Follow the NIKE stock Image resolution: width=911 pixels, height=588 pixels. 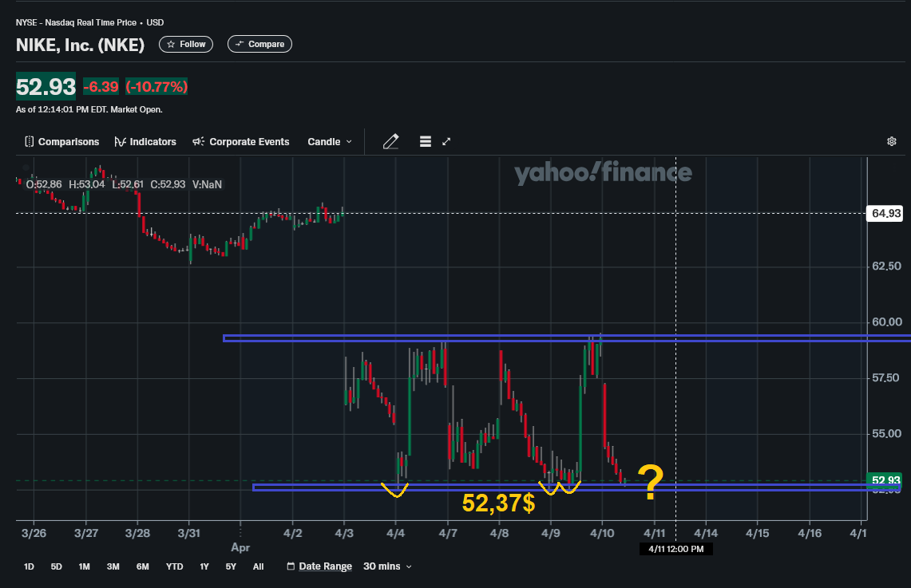[186, 45]
